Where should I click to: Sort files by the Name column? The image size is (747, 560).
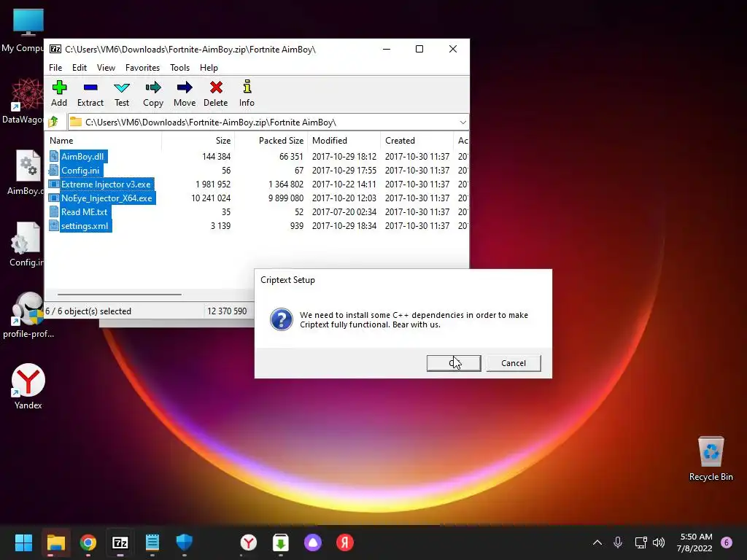click(x=104, y=141)
